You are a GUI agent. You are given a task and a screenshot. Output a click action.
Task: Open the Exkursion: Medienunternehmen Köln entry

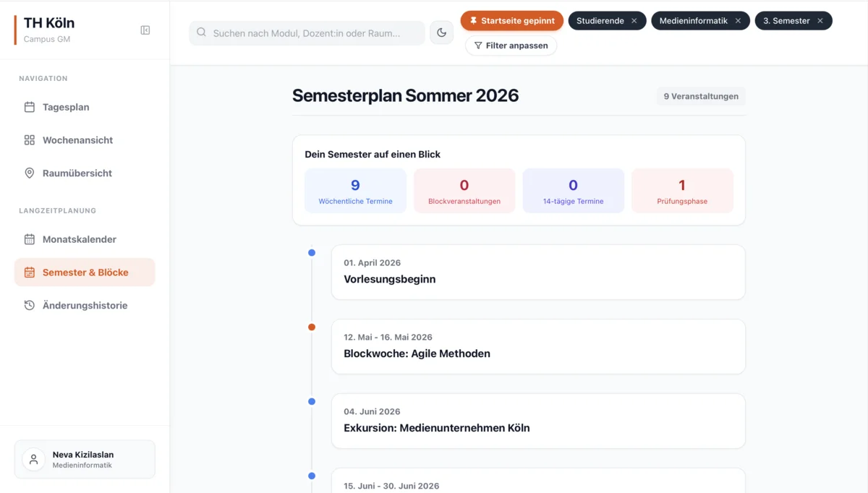click(537, 421)
